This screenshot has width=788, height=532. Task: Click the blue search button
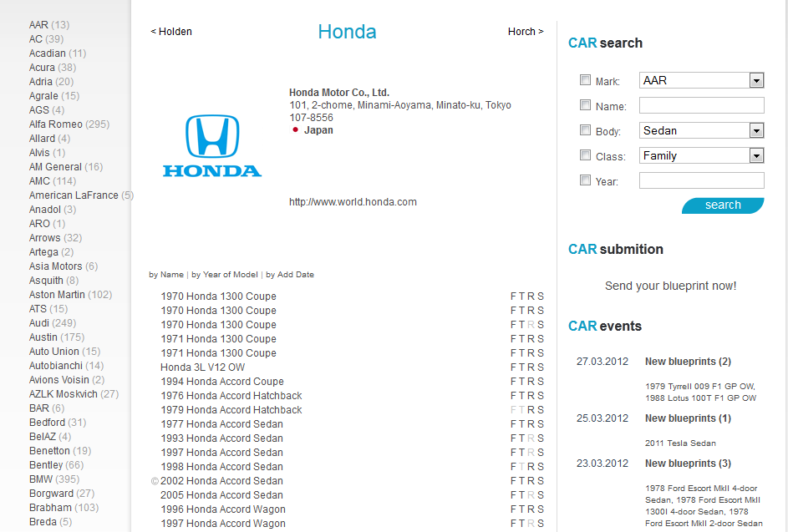723,205
